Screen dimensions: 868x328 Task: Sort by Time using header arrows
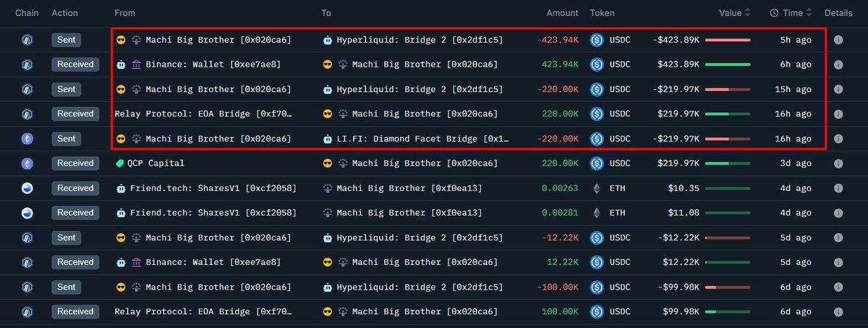pos(809,13)
